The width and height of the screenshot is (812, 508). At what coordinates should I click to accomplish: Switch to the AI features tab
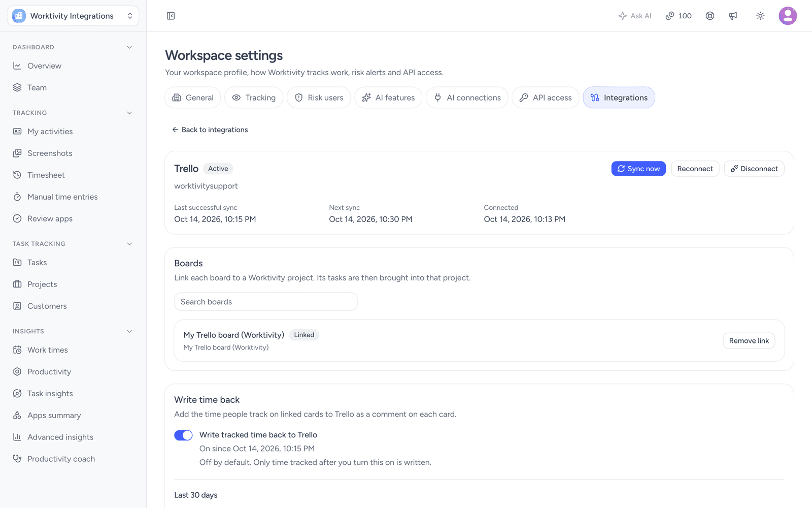pyautogui.click(x=388, y=98)
